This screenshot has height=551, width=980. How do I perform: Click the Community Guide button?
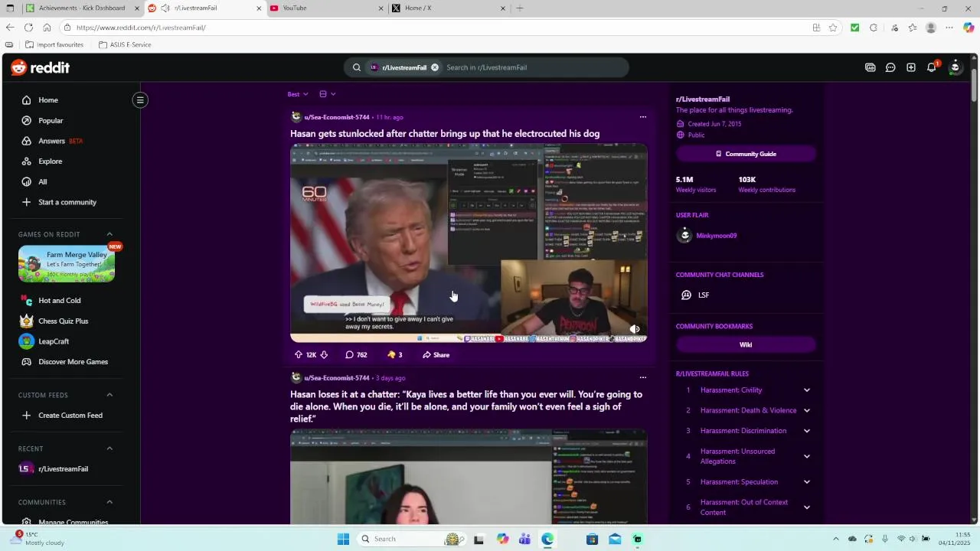click(746, 154)
